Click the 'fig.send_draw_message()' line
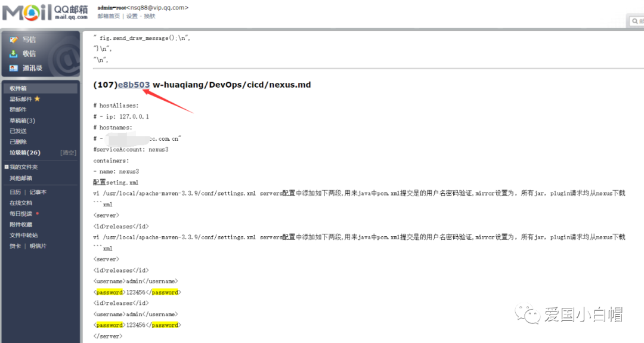The image size is (644, 343). click(x=142, y=38)
